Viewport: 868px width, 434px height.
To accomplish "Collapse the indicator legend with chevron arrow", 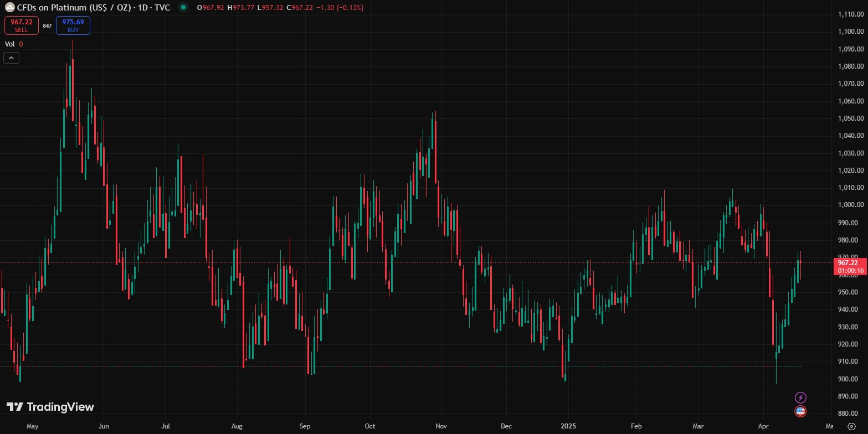I will 11,58.
